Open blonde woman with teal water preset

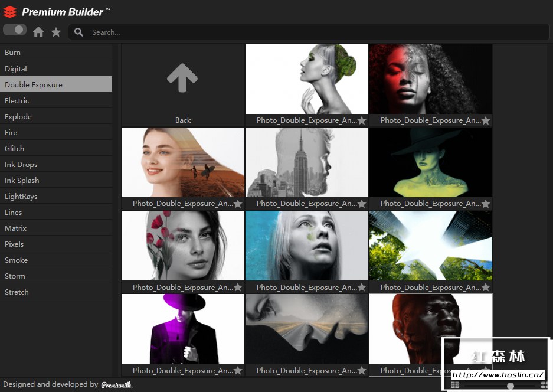[x=307, y=246]
